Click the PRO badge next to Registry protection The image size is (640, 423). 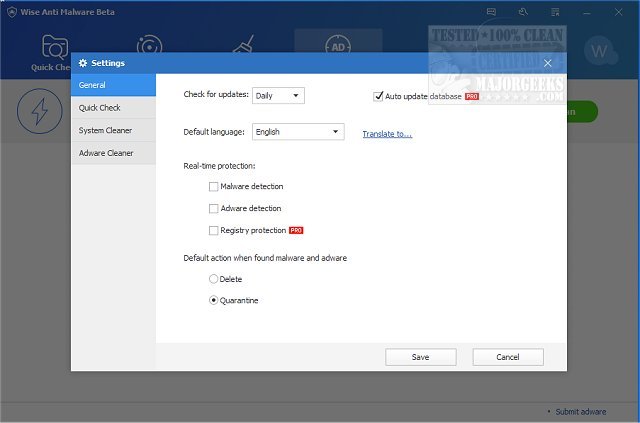[296, 230]
